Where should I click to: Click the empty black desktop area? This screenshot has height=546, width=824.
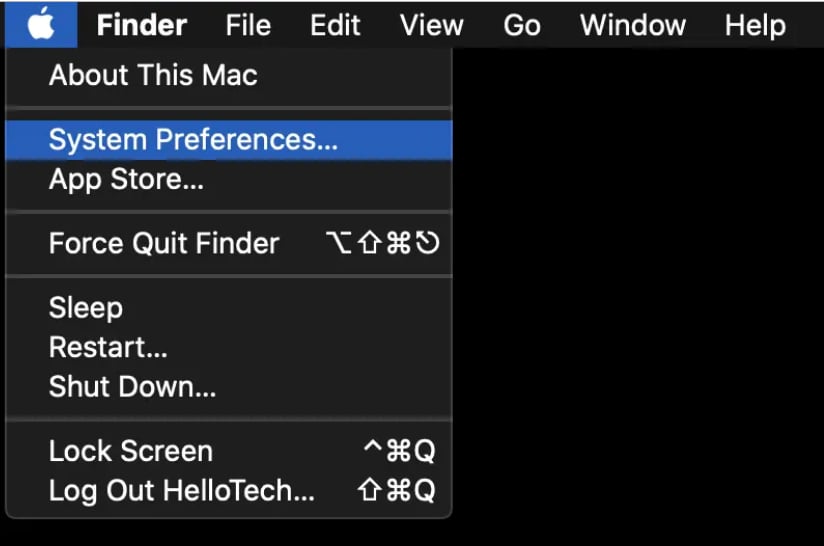pyautogui.click(x=640, y=300)
